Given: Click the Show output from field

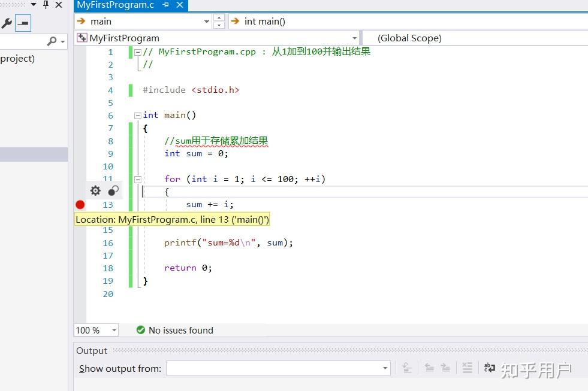Looking at the screenshot, I should click(x=276, y=368).
